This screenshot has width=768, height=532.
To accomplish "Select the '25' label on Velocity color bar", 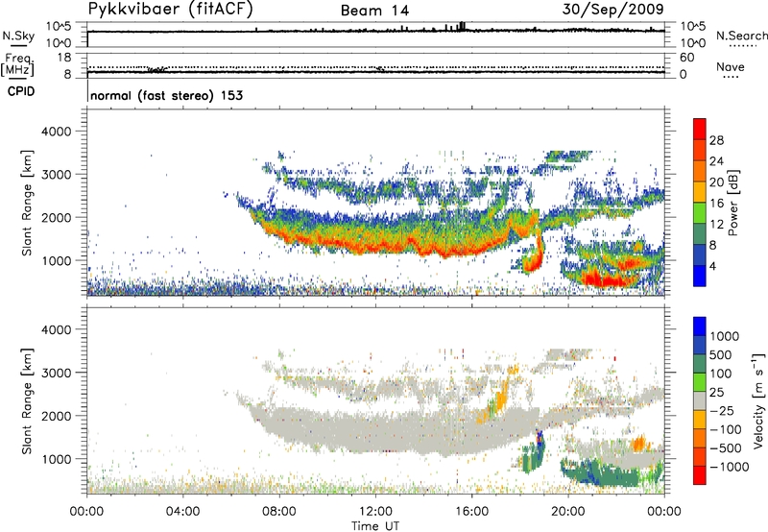I will click(717, 393).
